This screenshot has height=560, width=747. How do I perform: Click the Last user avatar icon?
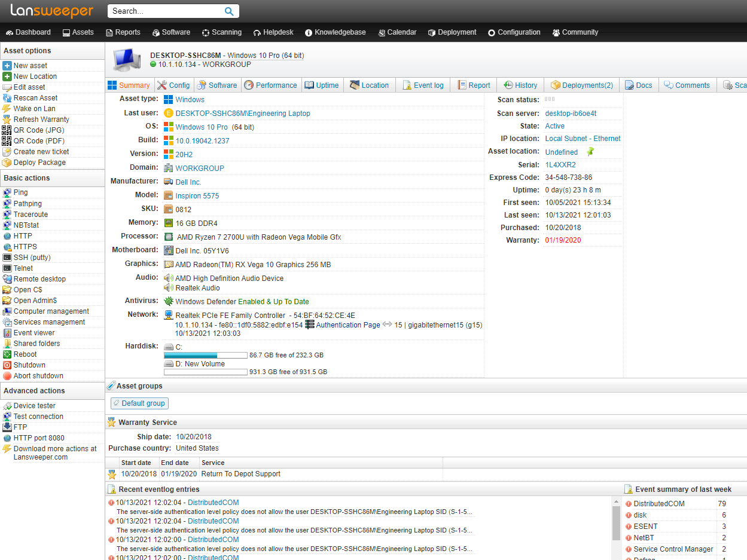point(169,114)
